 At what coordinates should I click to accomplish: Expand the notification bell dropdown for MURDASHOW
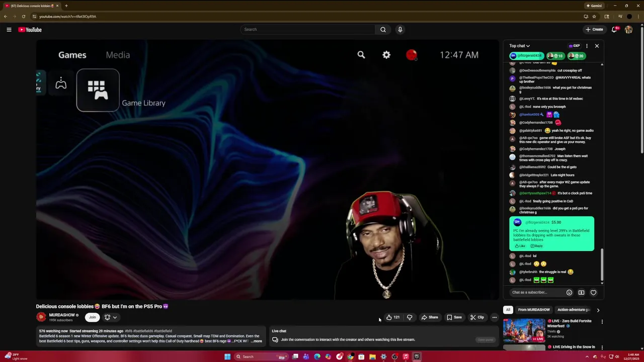111,317
